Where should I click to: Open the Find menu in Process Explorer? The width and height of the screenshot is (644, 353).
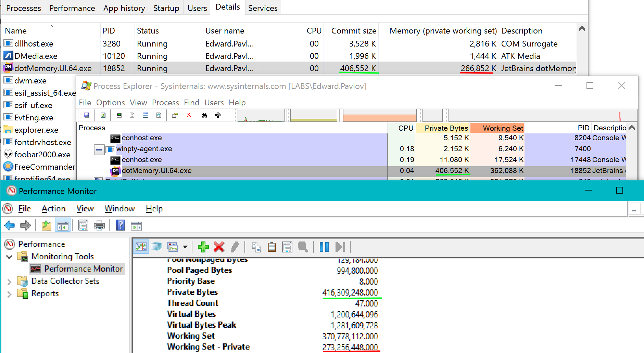(x=192, y=103)
